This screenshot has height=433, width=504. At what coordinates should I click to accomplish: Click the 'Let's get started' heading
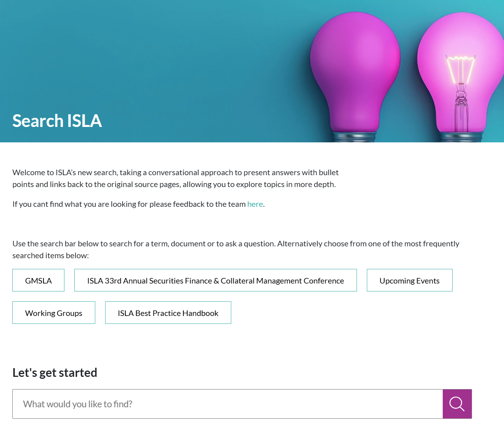55,372
